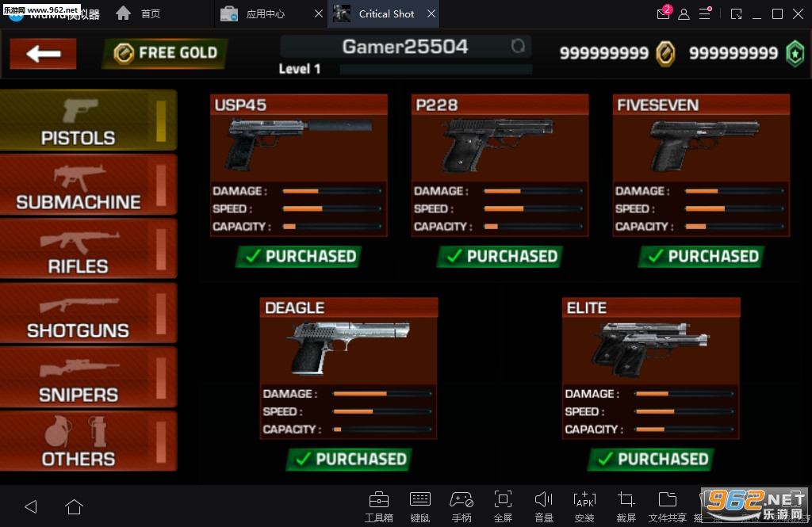The height and width of the screenshot is (527, 812).
Task: Click the 安装 APK install icon
Action: point(584,507)
